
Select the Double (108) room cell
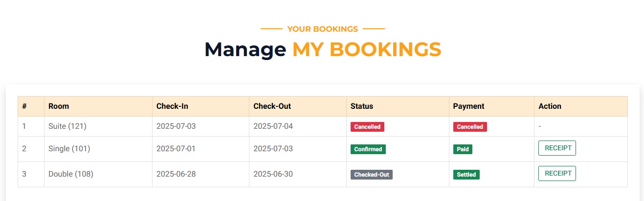pyautogui.click(x=70, y=174)
